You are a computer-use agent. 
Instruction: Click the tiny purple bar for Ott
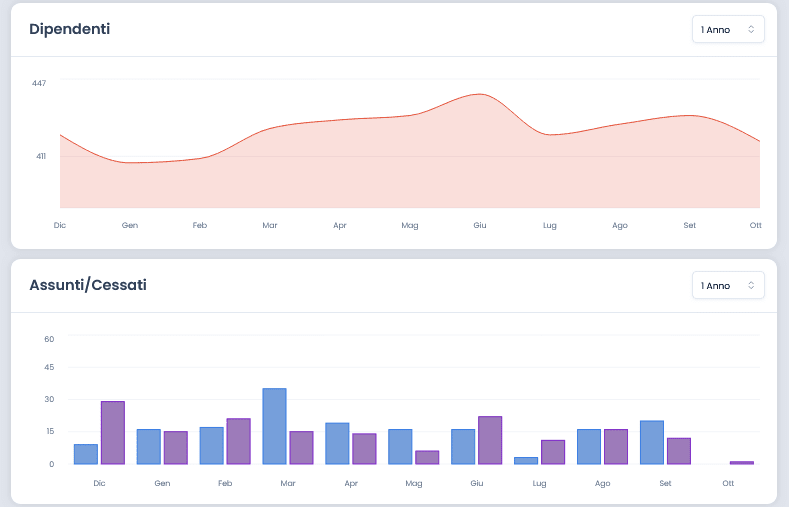point(741,462)
